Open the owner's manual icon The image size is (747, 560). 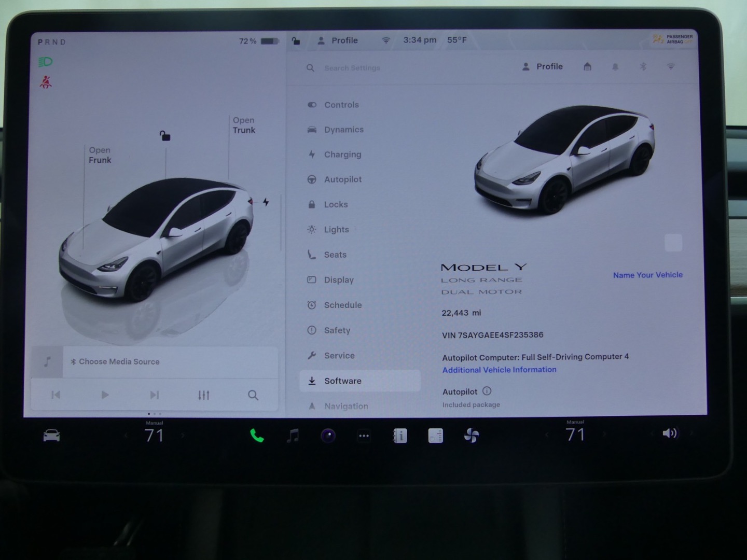(400, 436)
